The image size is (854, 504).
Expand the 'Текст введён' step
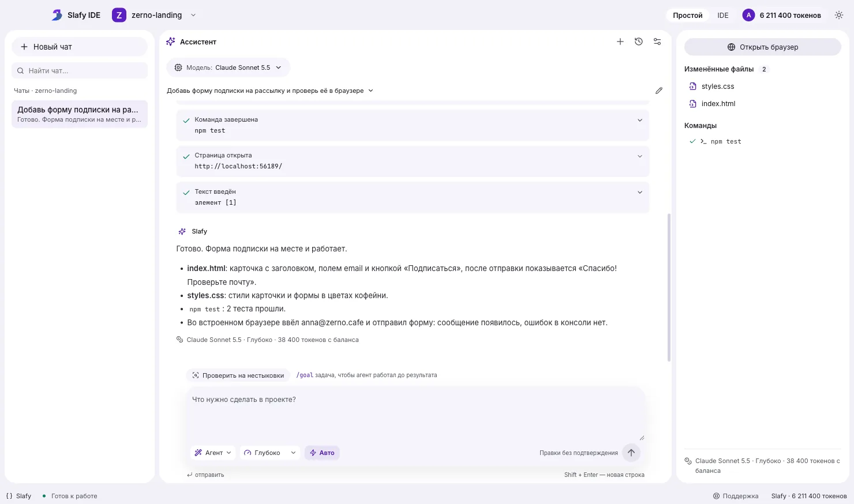[x=413, y=197]
